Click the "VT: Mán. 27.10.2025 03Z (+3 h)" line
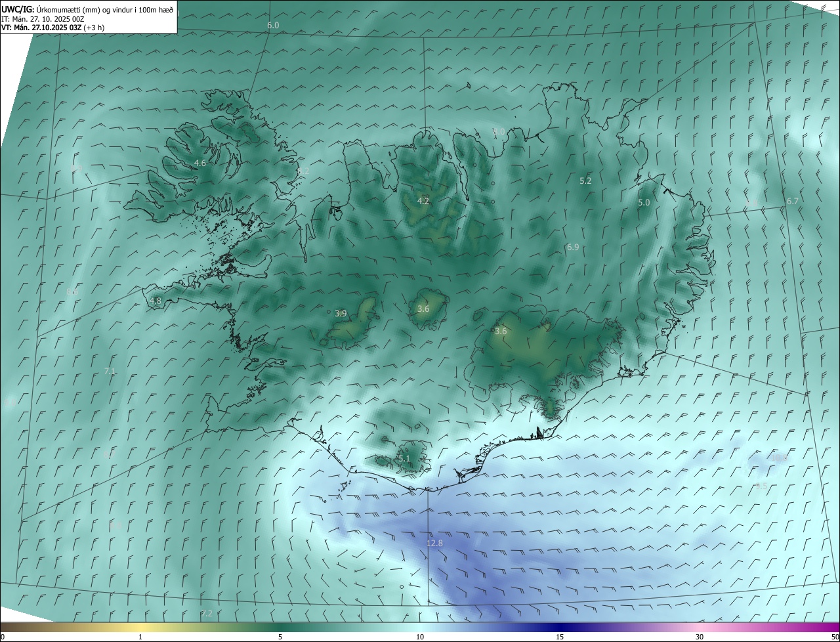The image size is (840, 642). tap(52, 28)
